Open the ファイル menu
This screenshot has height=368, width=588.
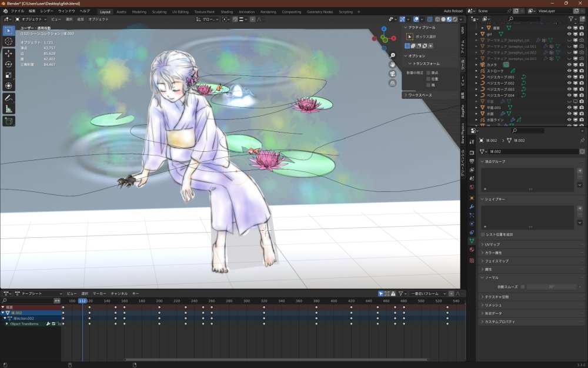coord(18,11)
